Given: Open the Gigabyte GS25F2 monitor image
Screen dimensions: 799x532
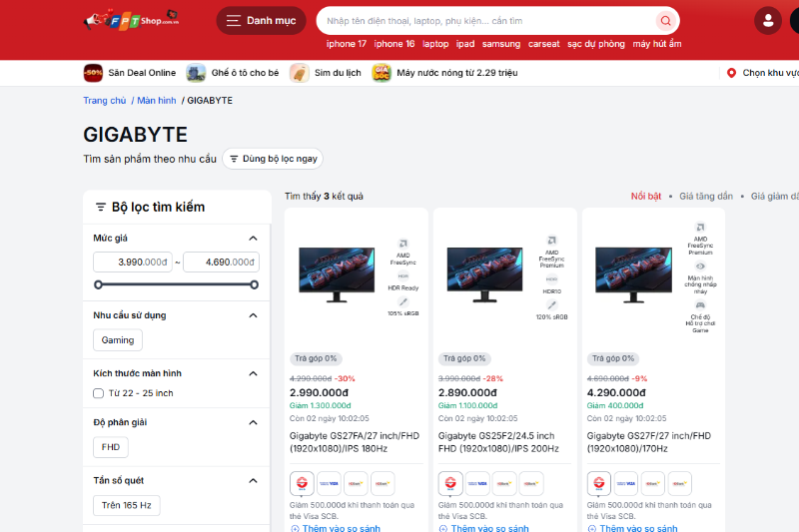Looking at the screenshot, I should click(x=485, y=274).
